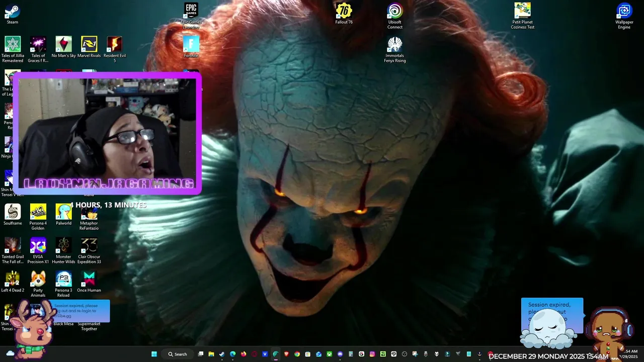This screenshot has width=644, height=362.
Task: Launch Monster Hunter Wilds icon
Action: click(x=63, y=250)
